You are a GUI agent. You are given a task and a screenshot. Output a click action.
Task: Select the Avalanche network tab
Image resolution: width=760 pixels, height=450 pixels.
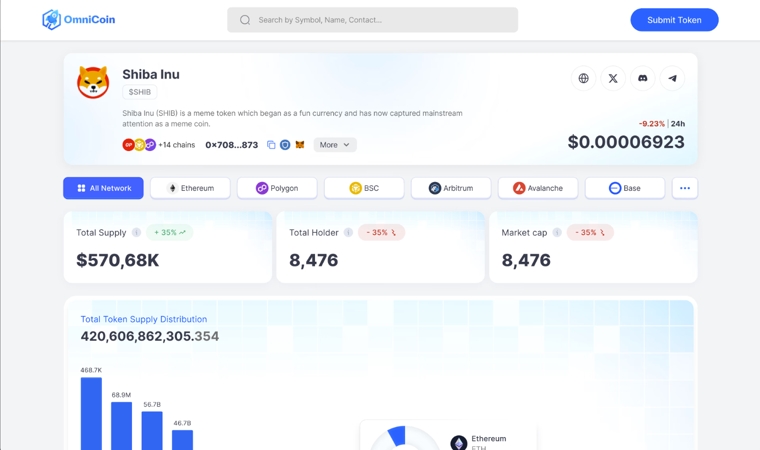point(538,188)
